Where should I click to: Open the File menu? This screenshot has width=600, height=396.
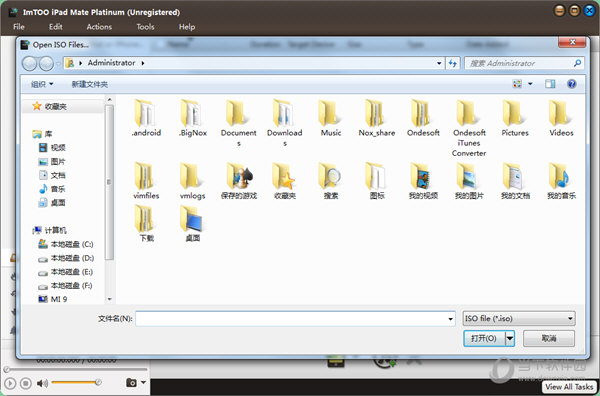click(19, 27)
